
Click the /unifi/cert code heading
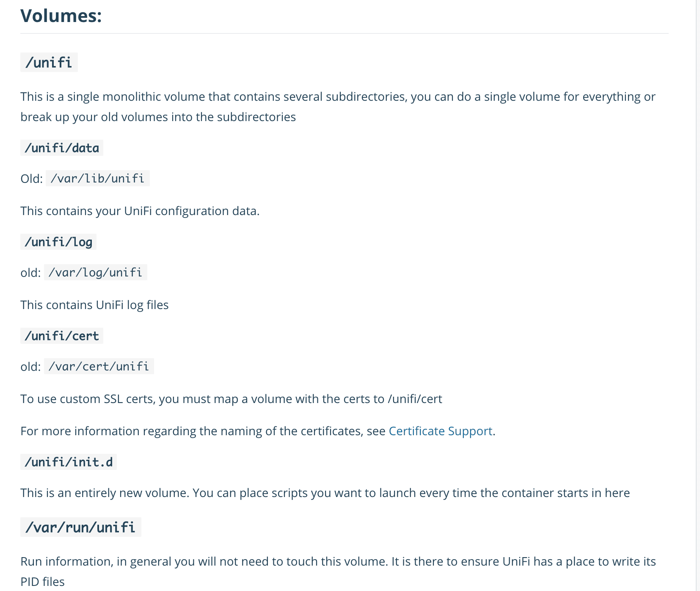[x=62, y=336]
